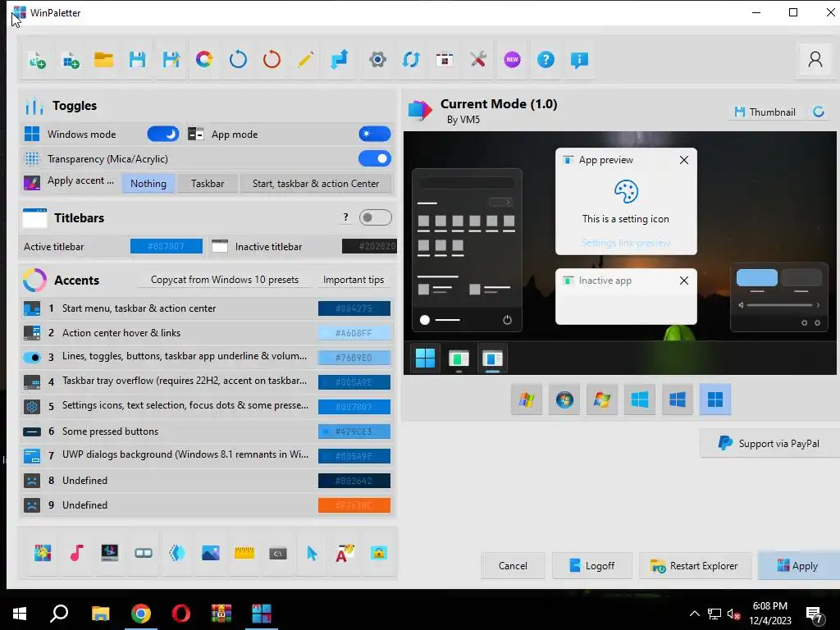Select Taskbar for Apply accent

tap(208, 184)
